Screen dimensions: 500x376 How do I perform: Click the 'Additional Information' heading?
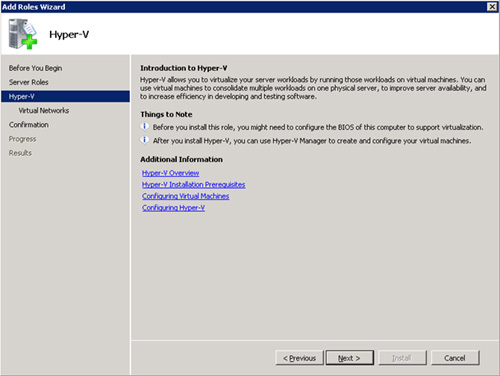click(181, 159)
